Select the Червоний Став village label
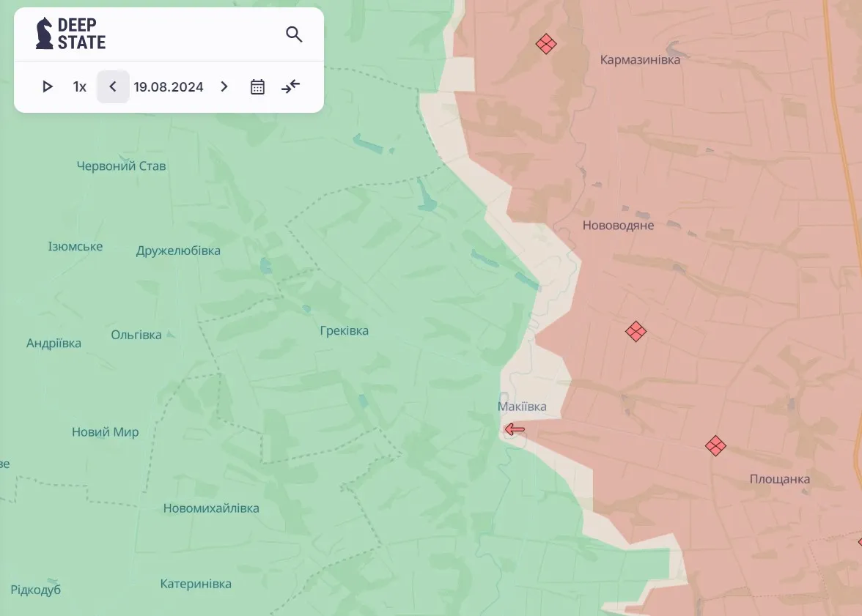The height and width of the screenshot is (616, 862). pyautogui.click(x=121, y=166)
